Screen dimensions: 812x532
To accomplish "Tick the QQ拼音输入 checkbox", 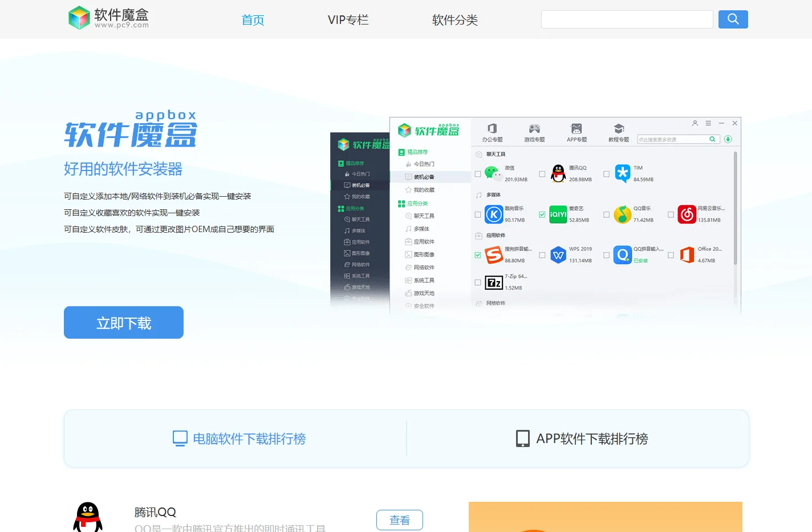I will click(606, 255).
